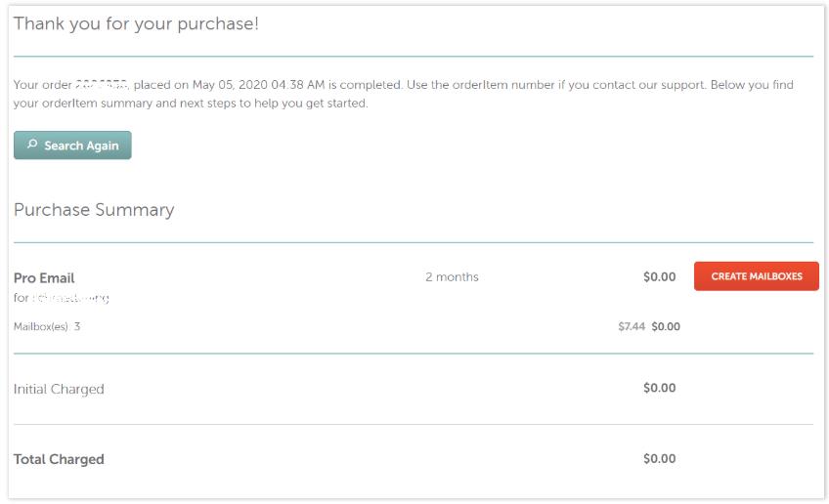Viewport: 829px width, 504px height.
Task: Click the Purchase Summary heading
Action: pyautogui.click(x=94, y=210)
